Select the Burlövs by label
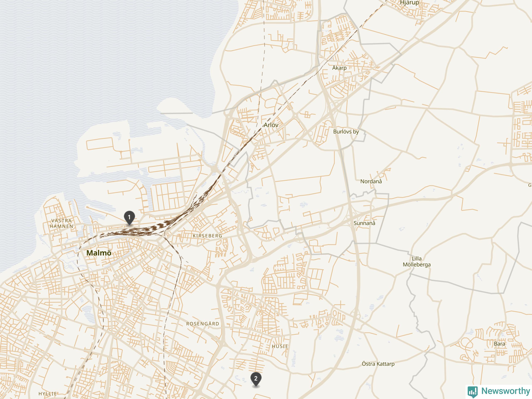Viewport: 532px width, 399px height. (x=346, y=132)
